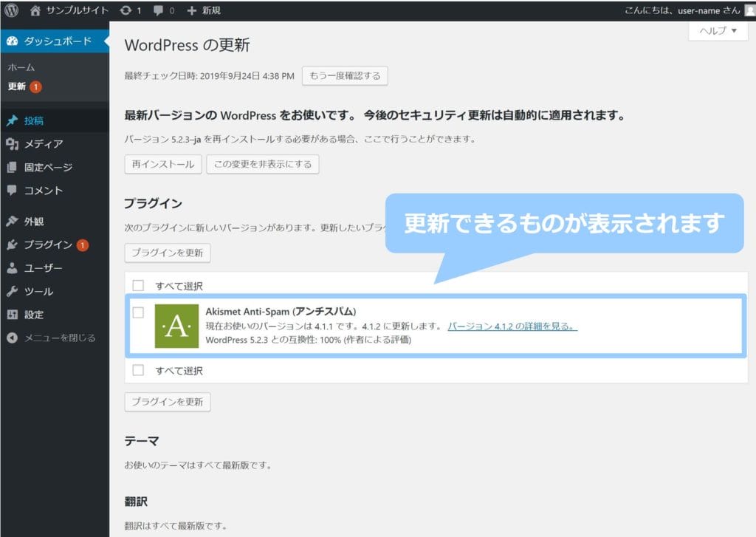756x537 pixels.
Task: Open the バージョン 4.1.2 の詳細を見る link
Action: click(512, 326)
